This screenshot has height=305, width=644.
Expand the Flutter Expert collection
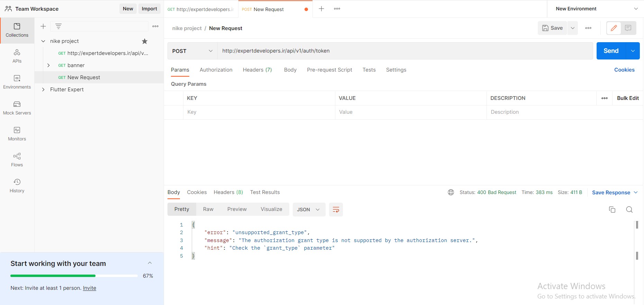(43, 90)
